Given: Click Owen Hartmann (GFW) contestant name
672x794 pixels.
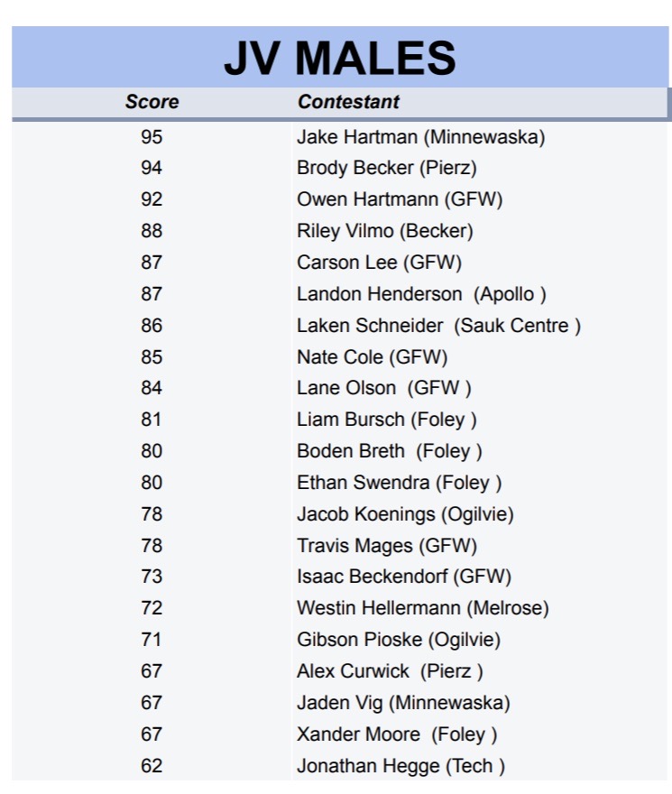Looking at the screenshot, I should click(400, 199).
